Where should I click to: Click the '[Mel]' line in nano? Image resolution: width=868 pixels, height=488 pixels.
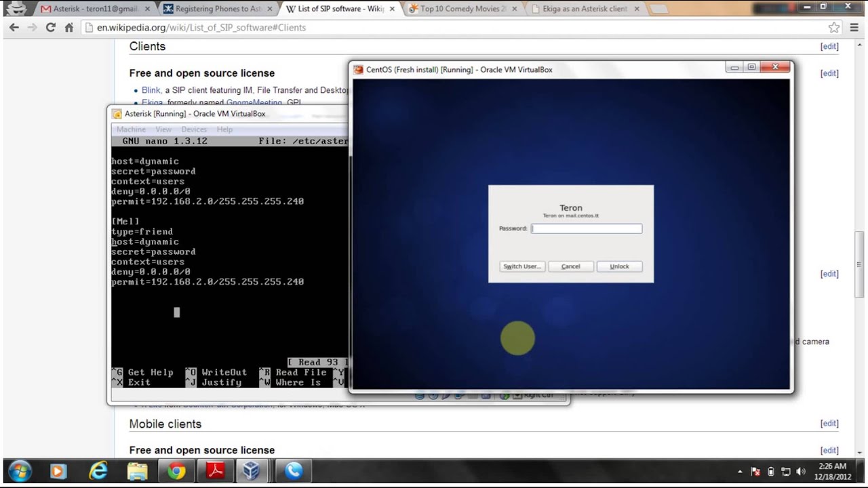[125, 222]
